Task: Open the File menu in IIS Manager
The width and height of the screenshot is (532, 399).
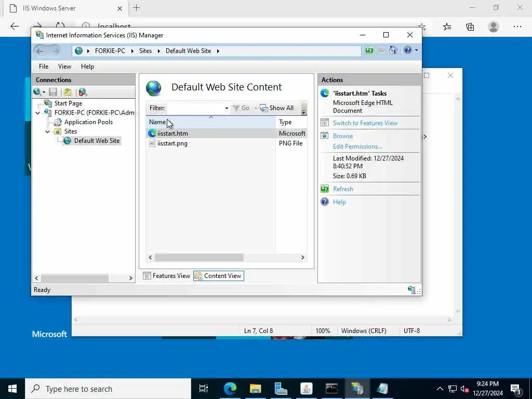Action: pos(44,66)
